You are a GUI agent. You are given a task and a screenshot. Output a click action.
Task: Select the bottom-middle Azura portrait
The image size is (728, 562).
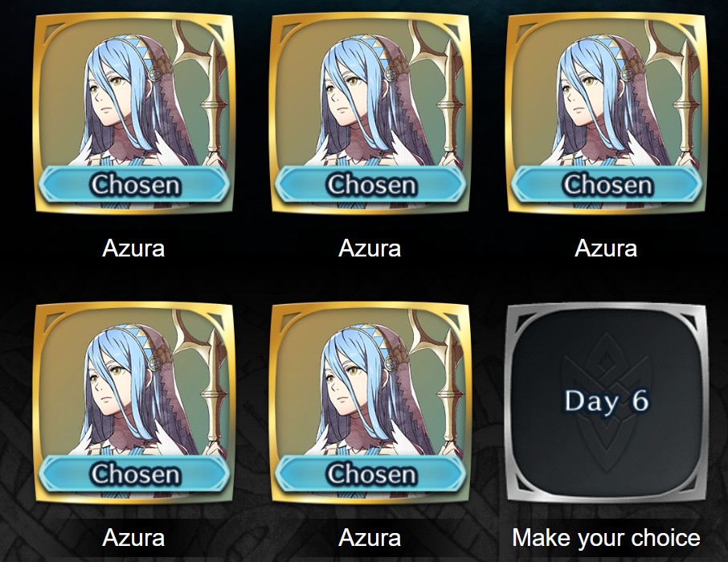370,403
